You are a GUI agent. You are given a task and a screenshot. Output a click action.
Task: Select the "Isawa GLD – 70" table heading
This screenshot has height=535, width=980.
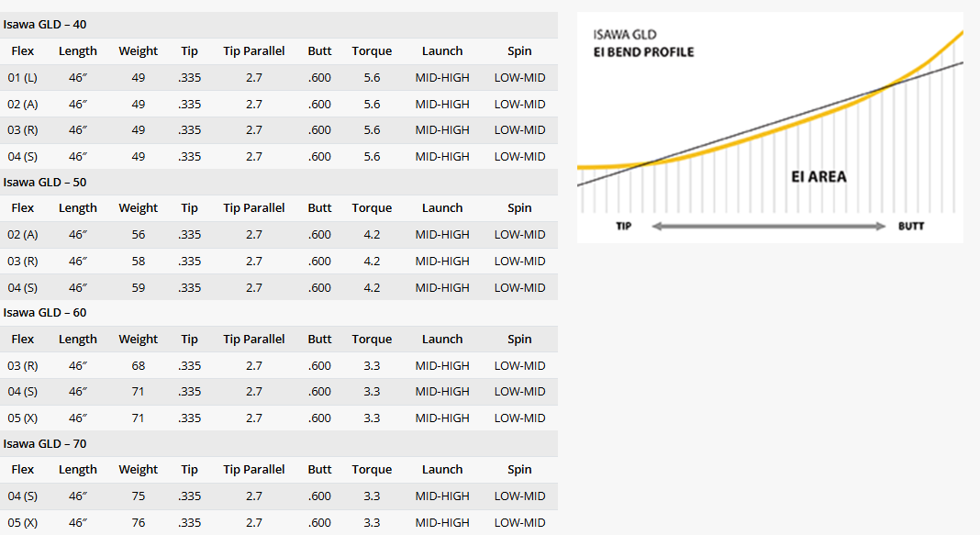pyautogui.click(x=44, y=444)
